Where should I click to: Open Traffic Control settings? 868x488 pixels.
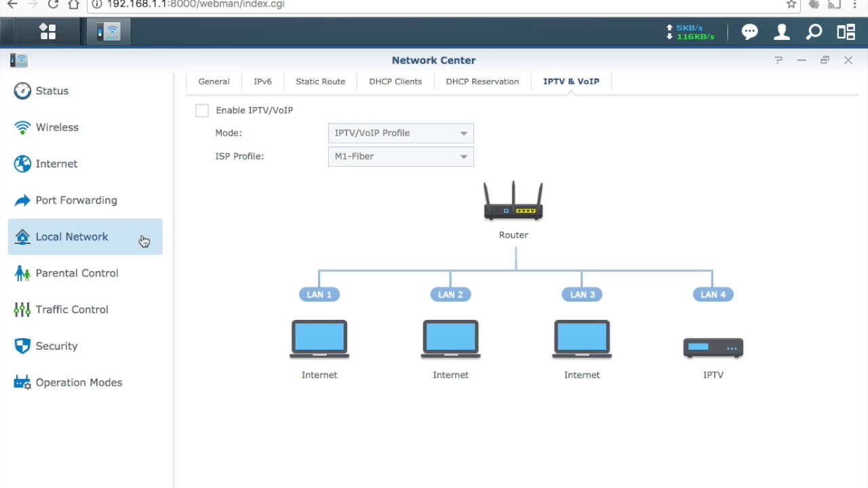(x=85, y=310)
